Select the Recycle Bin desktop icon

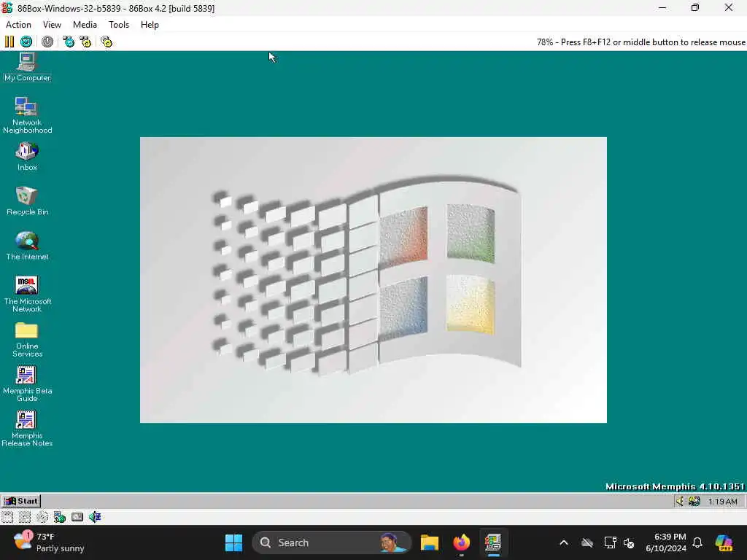pos(27,201)
